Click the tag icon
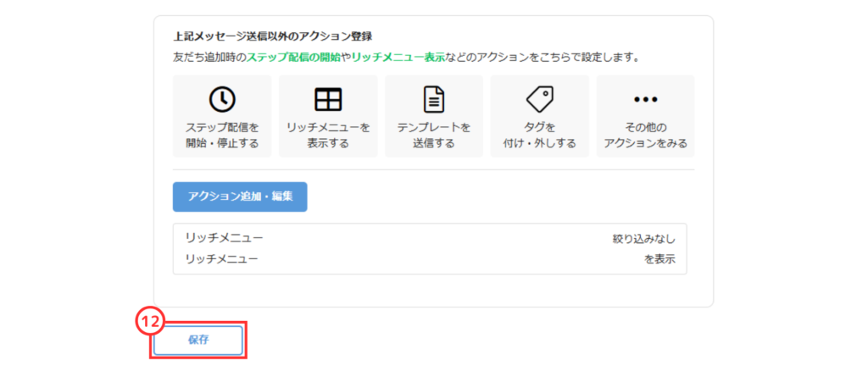This screenshot has height=371, width=868. pyautogui.click(x=539, y=99)
